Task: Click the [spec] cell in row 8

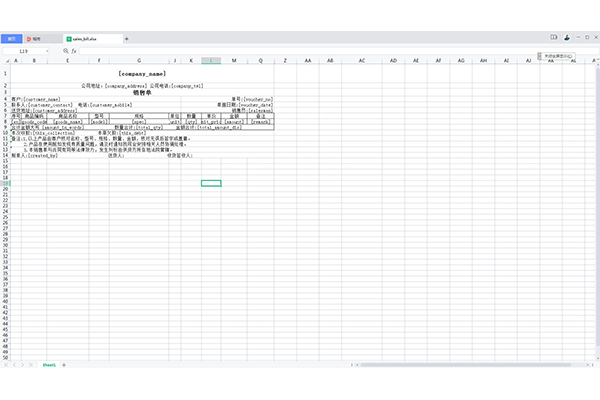Action: (139, 122)
